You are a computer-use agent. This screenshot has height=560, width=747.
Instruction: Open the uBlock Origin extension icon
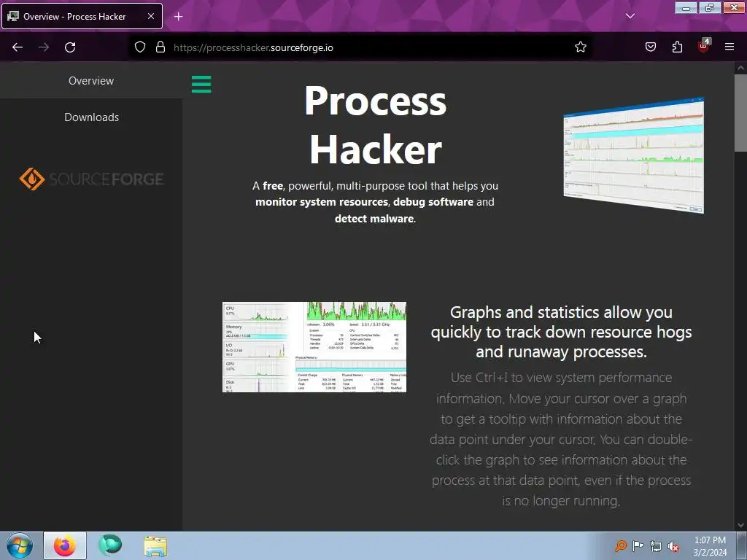704,46
